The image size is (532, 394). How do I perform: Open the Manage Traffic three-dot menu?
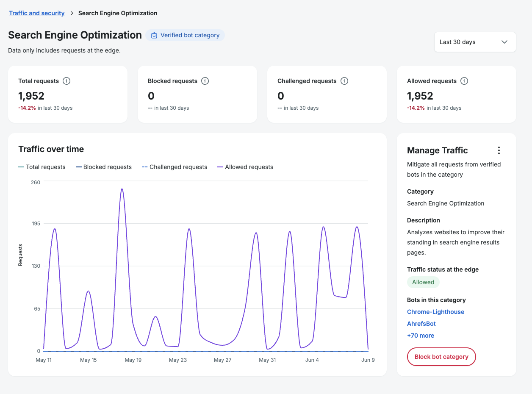[x=499, y=150]
